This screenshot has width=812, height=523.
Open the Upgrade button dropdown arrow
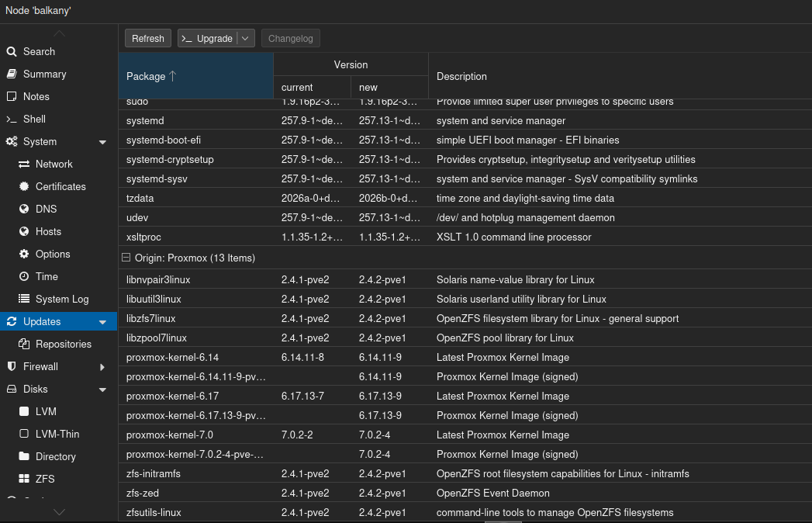pyautogui.click(x=246, y=38)
